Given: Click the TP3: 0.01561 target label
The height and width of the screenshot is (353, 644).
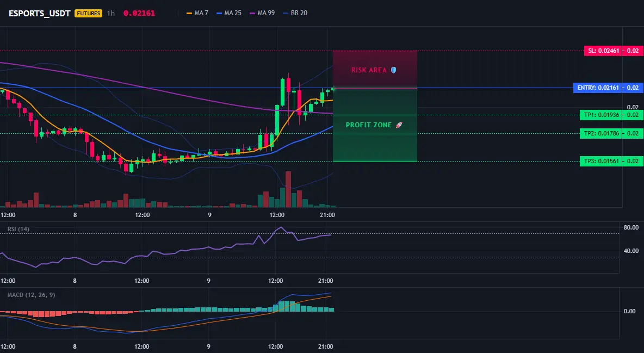Looking at the screenshot, I should [x=601, y=161].
